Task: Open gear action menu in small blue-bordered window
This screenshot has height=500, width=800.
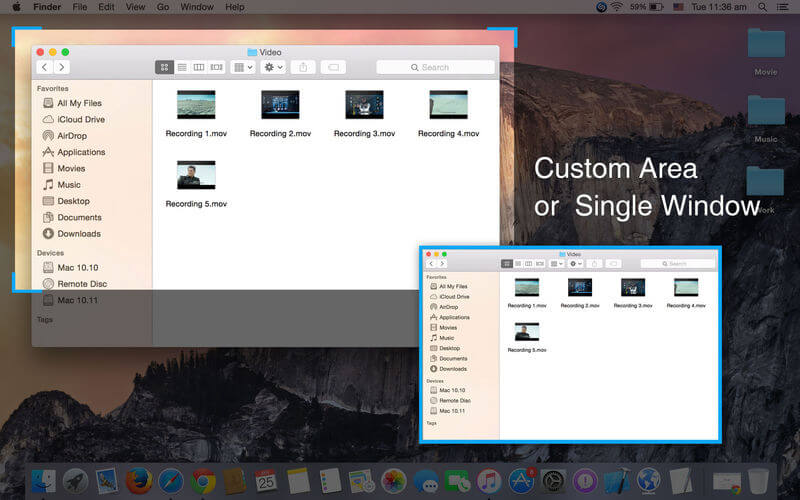Action: (x=576, y=264)
